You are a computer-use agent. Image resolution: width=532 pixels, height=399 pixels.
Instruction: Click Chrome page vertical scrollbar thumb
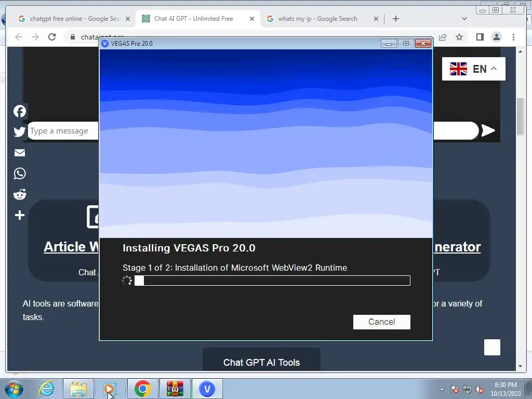(x=521, y=116)
